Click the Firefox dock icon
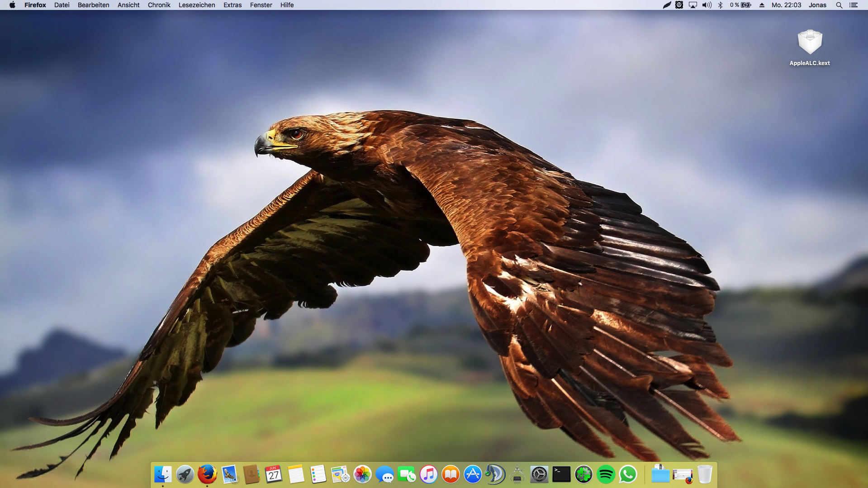Screen dimensions: 868x488 click(207, 474)
